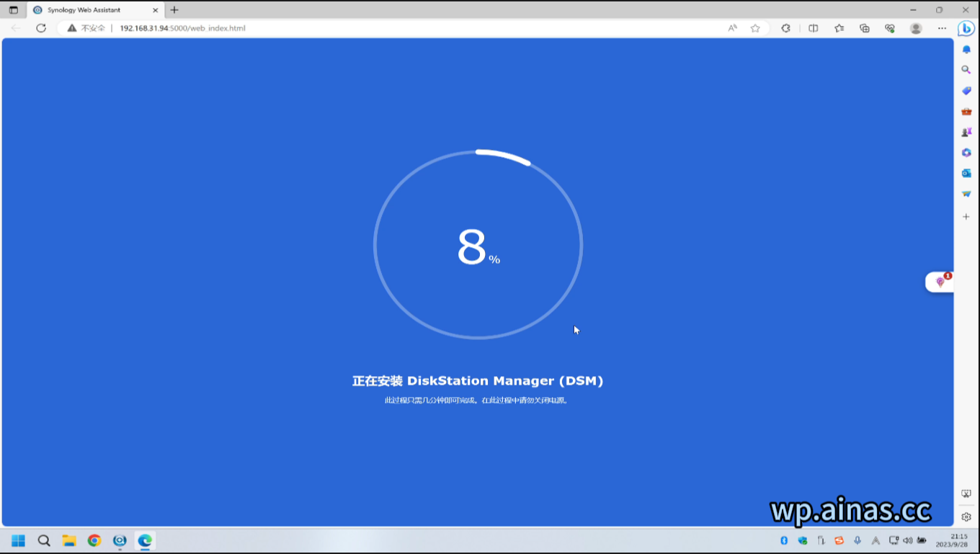Toggle Read Aloud in the address bar
The width and height of the screenshot is (980, 554).
click(732, 28)
